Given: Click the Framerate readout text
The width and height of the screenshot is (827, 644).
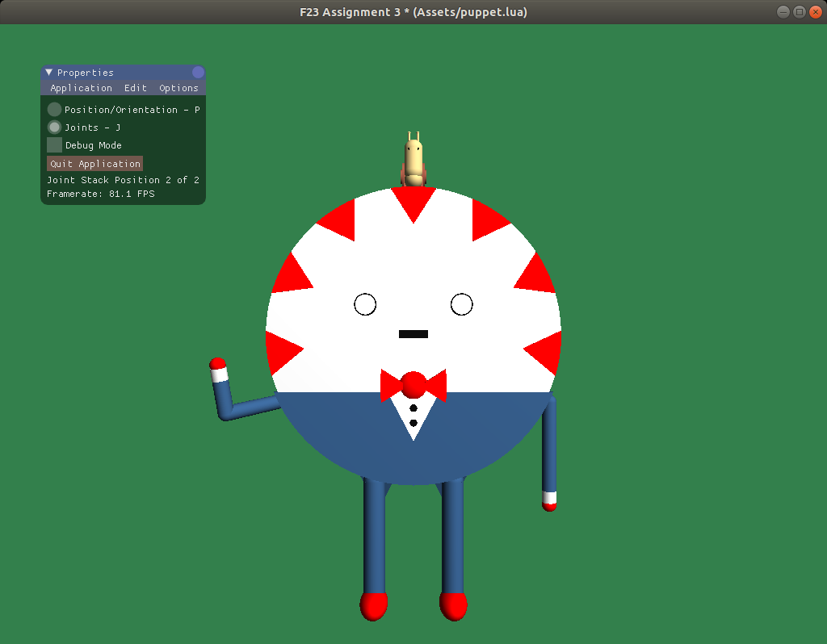Looking at the screenshot, I should click(101, 194).
